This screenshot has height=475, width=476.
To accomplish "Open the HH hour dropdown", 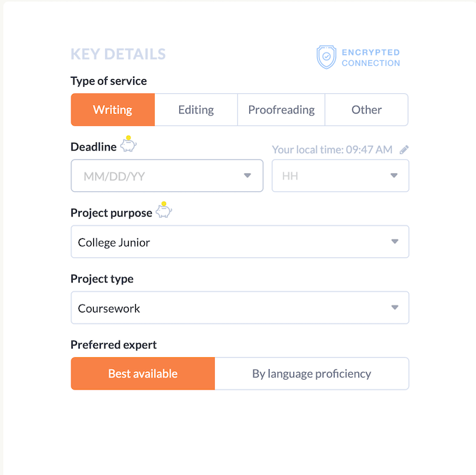I will click(x=340, y=176).
